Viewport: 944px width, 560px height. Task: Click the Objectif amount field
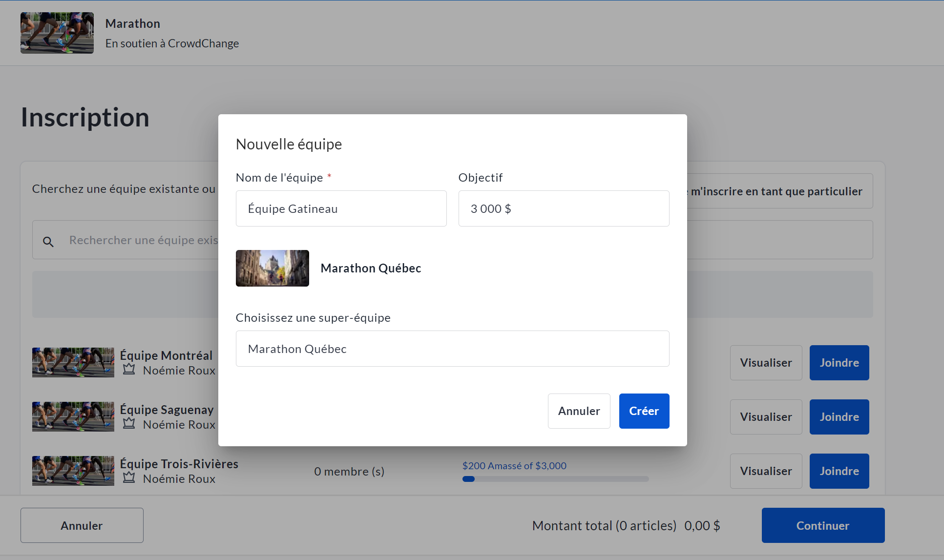564,208
